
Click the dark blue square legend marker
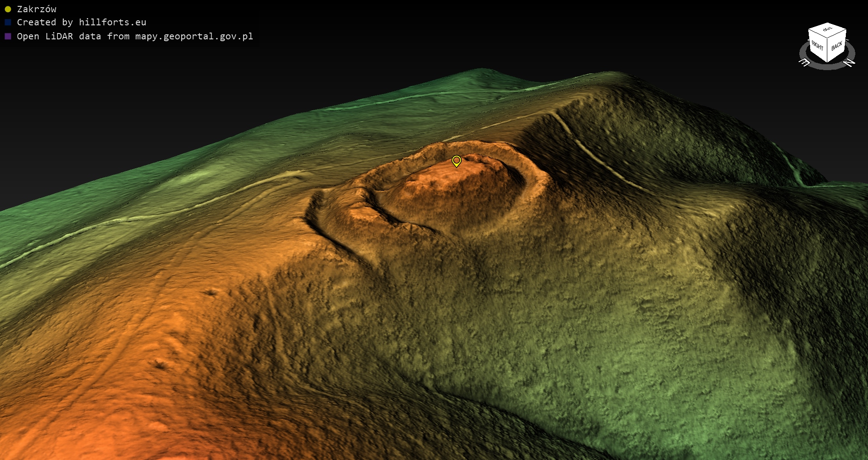[x=8, y=22]
